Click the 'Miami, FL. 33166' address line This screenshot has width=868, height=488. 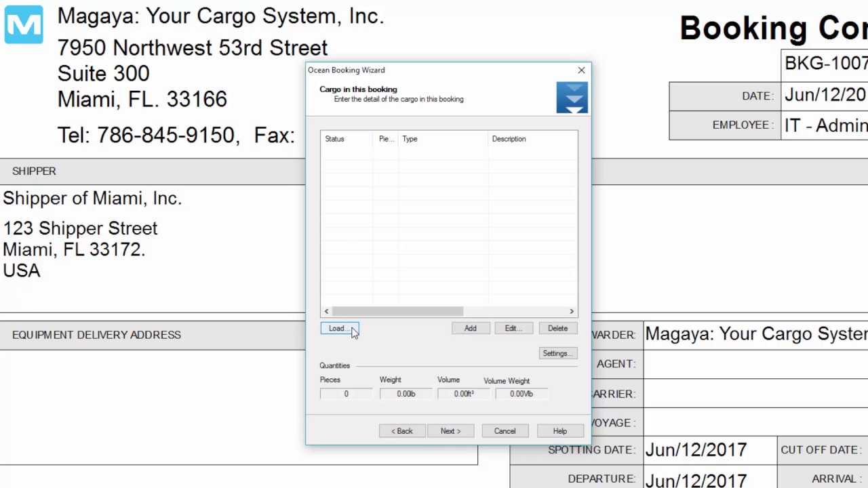tap(142, 99)
